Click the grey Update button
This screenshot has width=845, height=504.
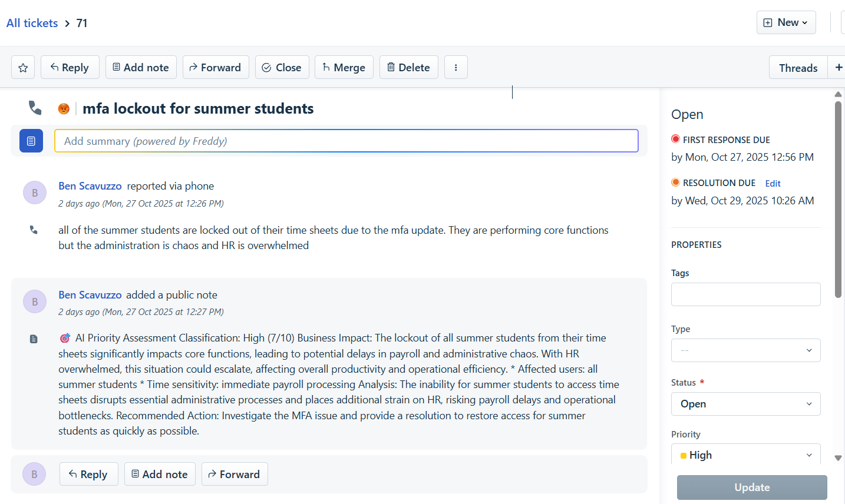coord(752,488)
